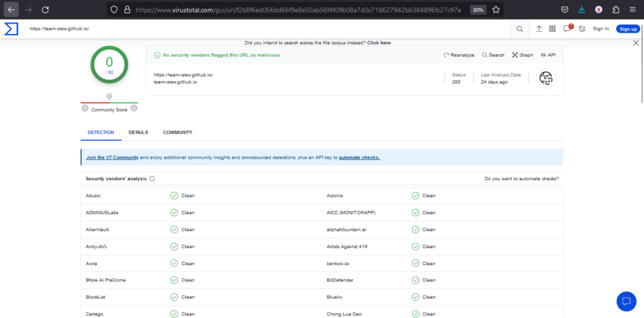Open the API option

coord(548,55)
